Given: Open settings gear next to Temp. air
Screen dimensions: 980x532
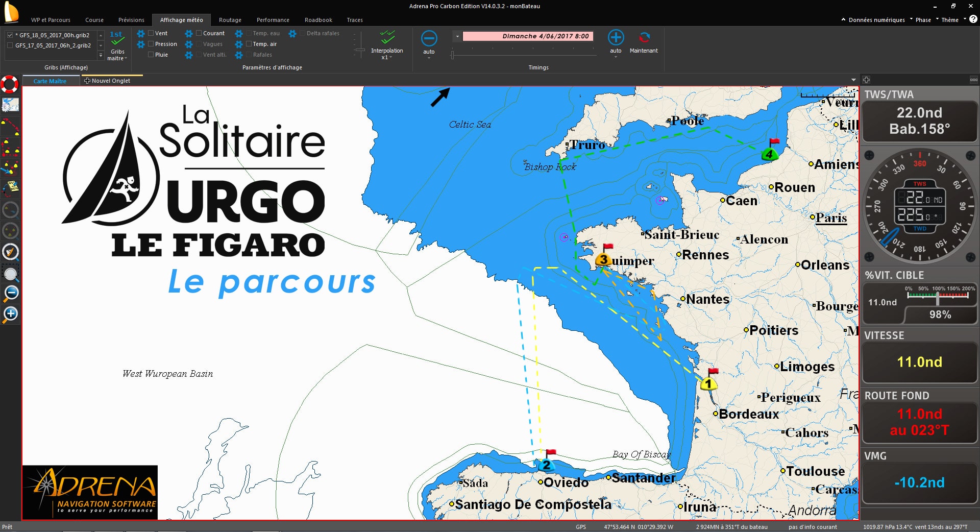Looking at the screenshot, I should pyautogui.click(x=239, y=44).
